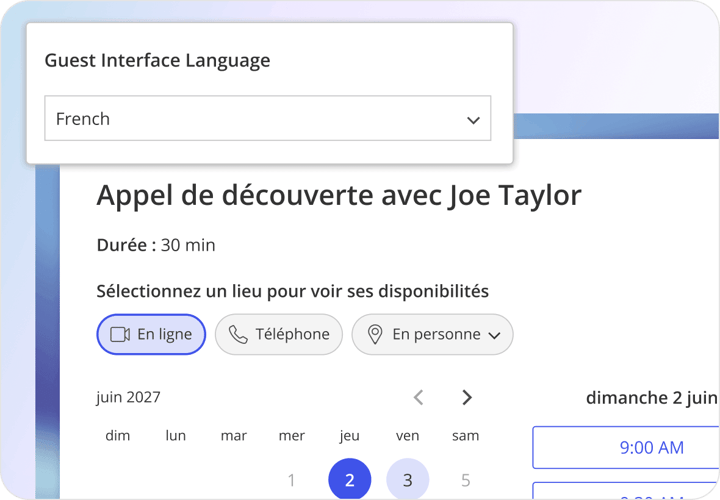Click the Guest Interface Language label
This screenshot has height=500, width=720.
(158, 61)
